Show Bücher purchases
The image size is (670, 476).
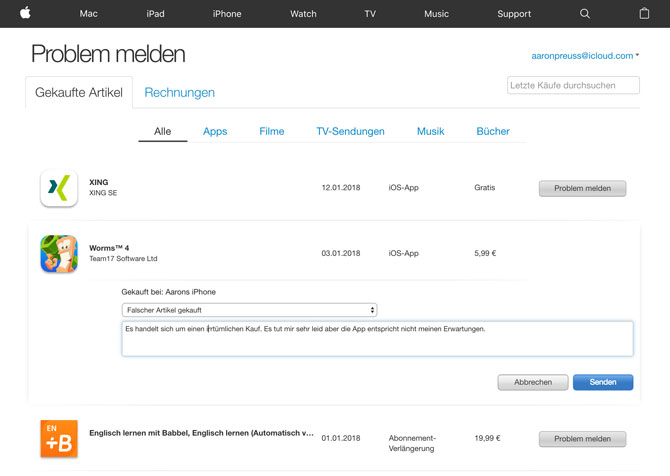493,132
